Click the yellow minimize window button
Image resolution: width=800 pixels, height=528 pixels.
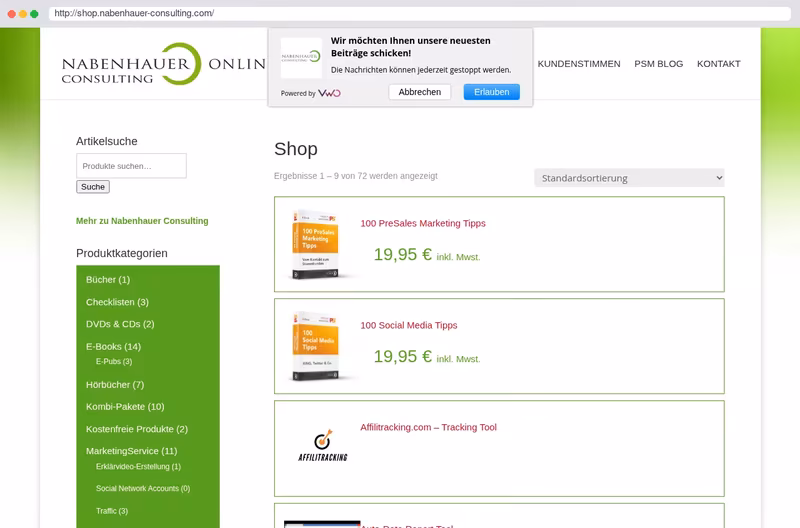click(23, 14)
